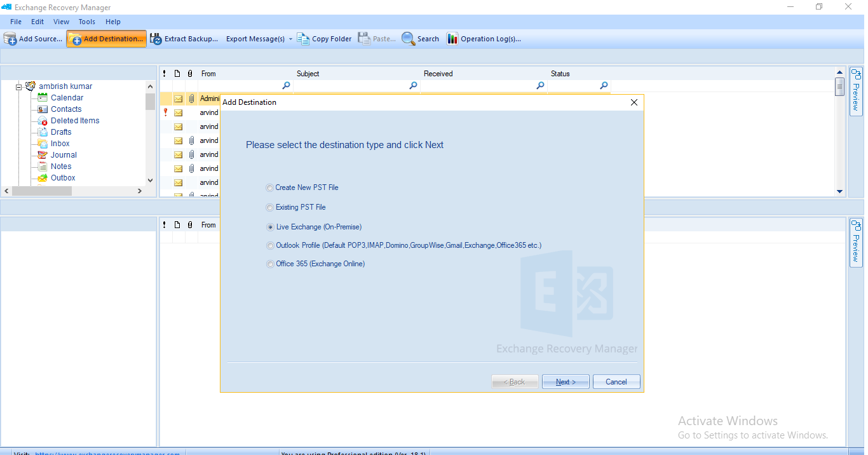Open Extract Backup from the toolbar
The width and height of the screenshot is (868, 455).
[184, 39]
